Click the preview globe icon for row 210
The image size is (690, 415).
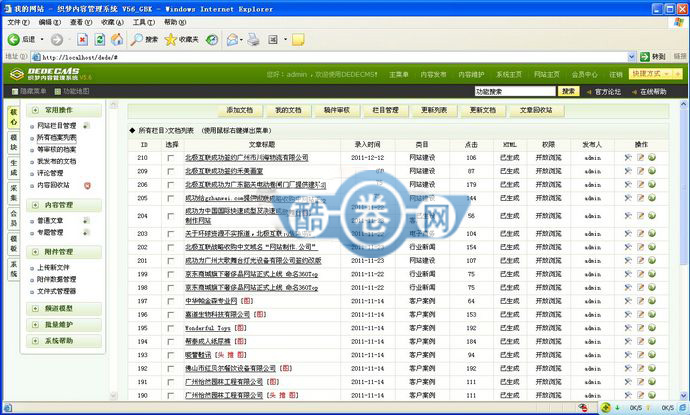(x=652, y=157)
